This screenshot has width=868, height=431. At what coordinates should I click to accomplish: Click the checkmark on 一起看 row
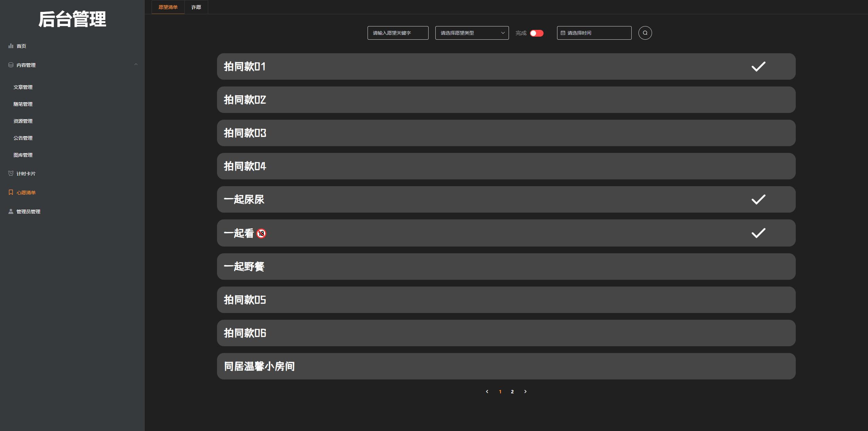(758, 233)
